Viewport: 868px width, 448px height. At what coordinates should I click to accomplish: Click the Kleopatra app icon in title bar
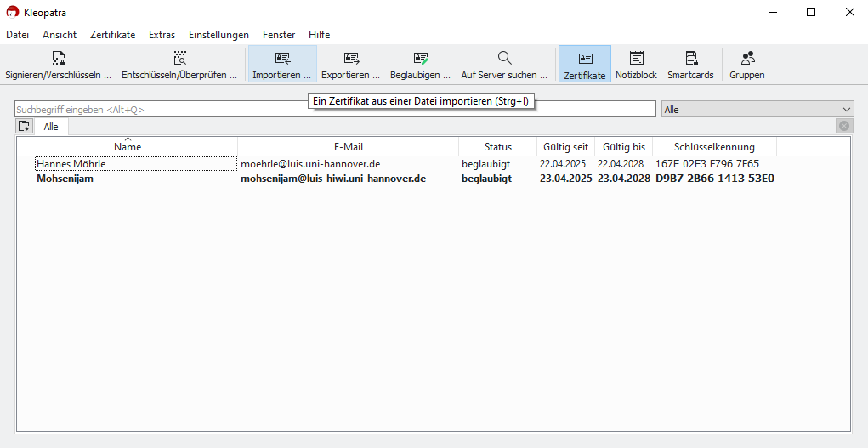tap(12, 12)
